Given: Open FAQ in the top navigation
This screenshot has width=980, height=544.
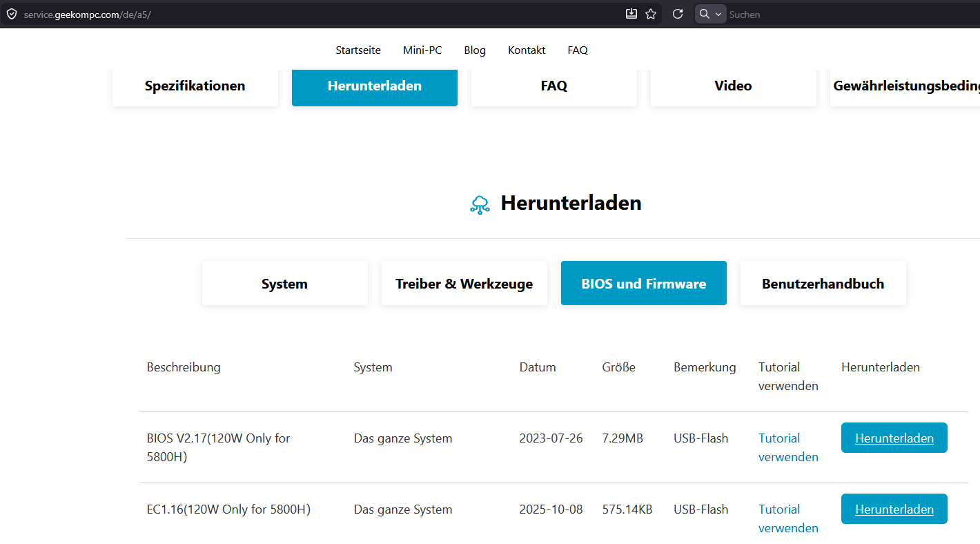Looking at the screenshot, I should point(578,50).
